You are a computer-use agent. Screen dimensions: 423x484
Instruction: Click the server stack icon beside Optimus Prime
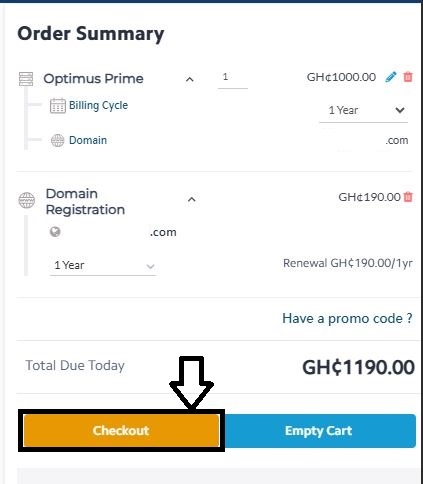tap(26, 79)
